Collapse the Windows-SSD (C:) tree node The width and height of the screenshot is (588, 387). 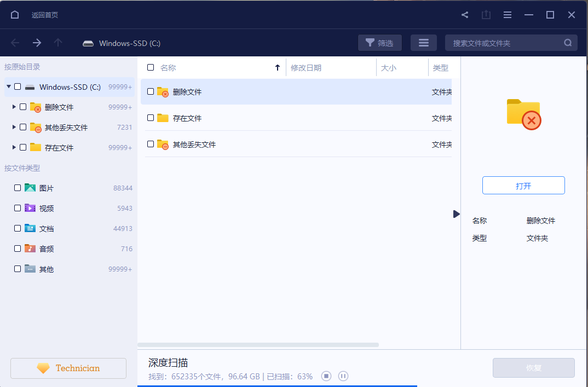[9, 86]
